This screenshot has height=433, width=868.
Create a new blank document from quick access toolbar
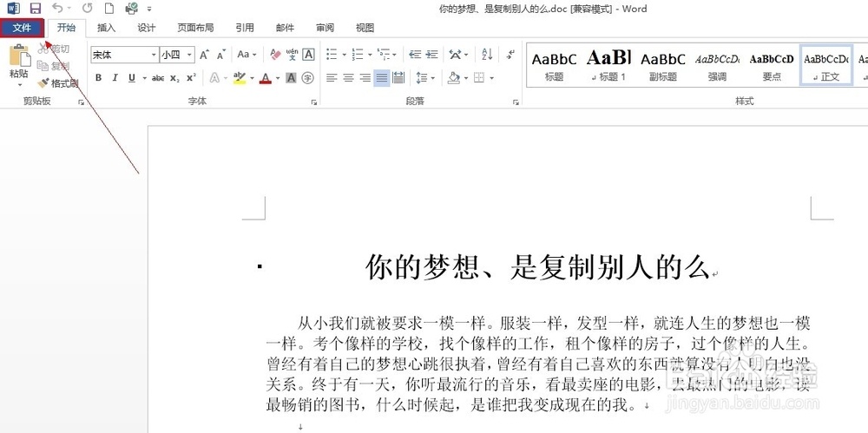pos(109,9)
